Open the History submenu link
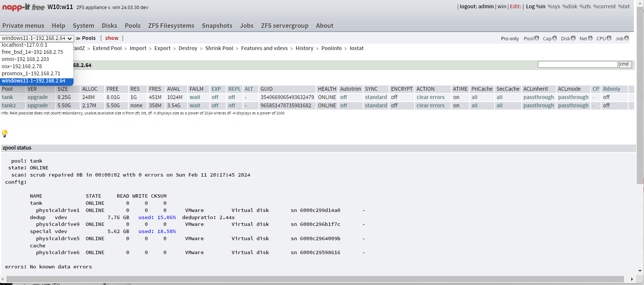 point(304,48)
